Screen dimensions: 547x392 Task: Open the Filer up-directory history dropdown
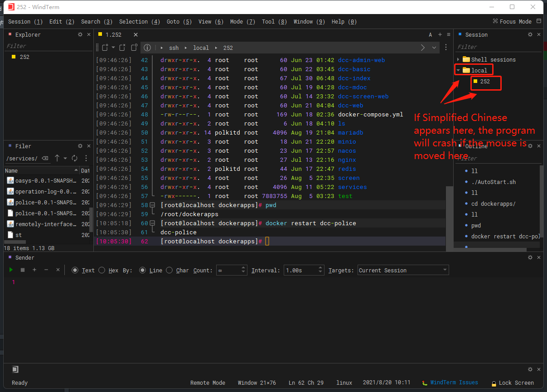pos(65,158)
